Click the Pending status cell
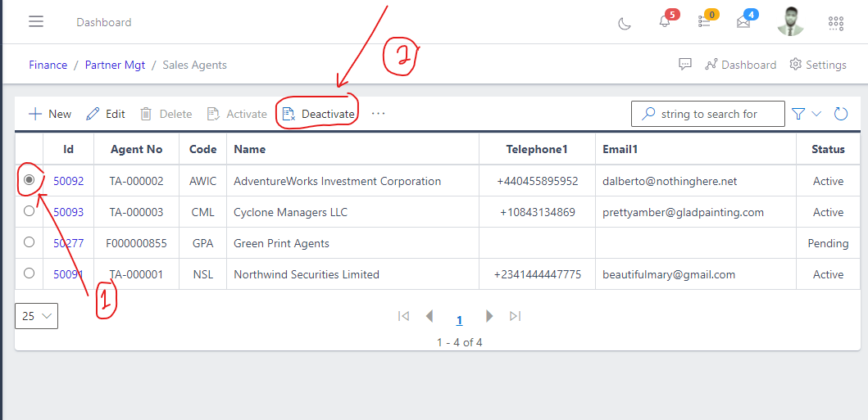The height and width of the screenshot is (420, 868). pos(828,243)
